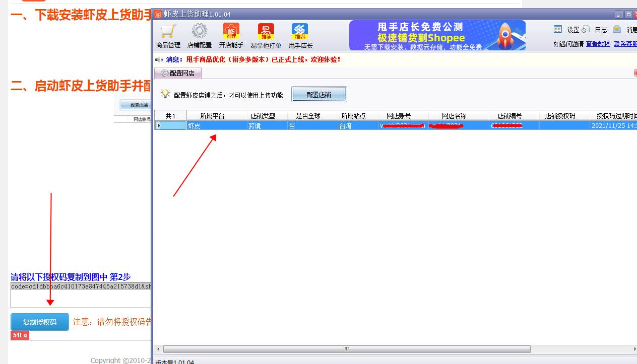Click the 所属站点 column header
The height and width of the screenshot is (364, 637).
click(358, 116)
